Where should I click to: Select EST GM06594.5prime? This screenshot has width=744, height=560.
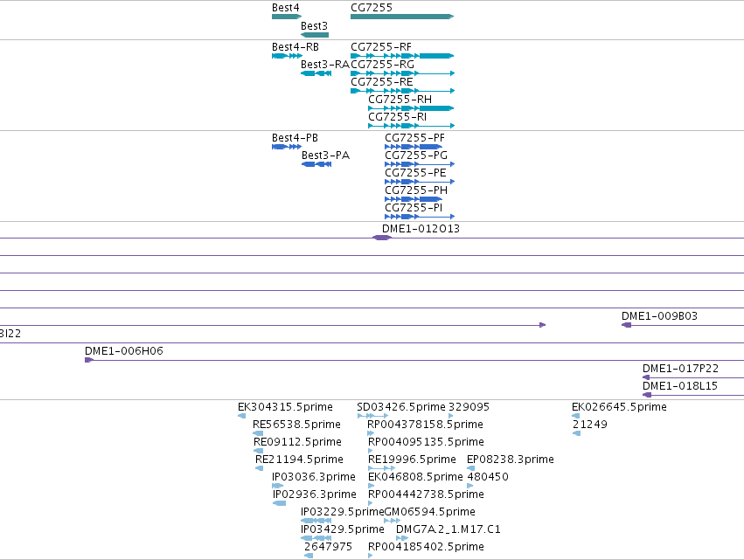393,521
